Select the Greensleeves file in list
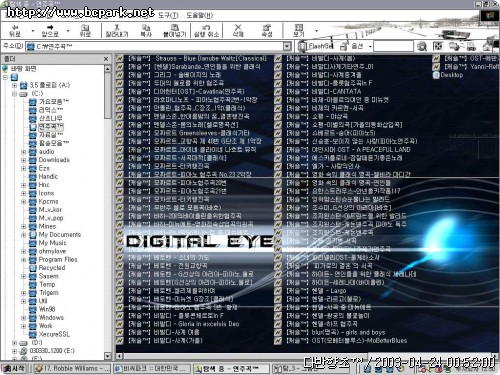Viewport: 500px width, 375px height. 189,133
